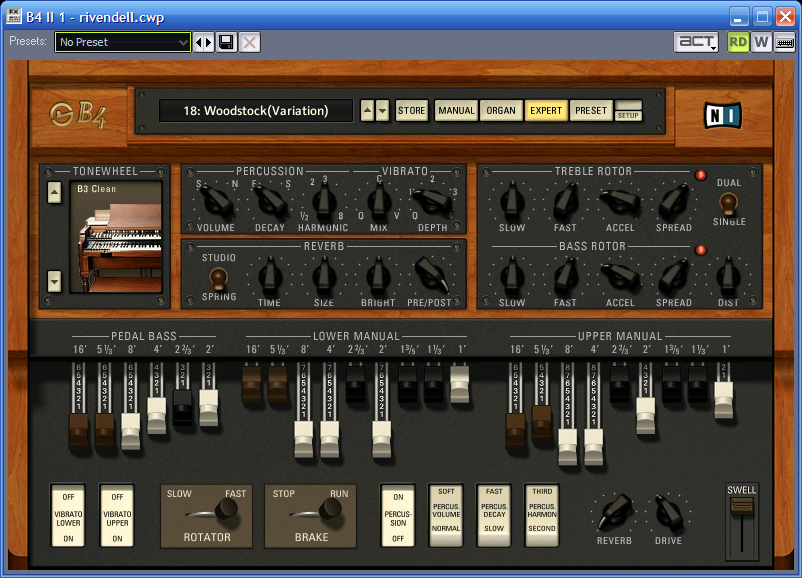Toggle the Percussion Volume Soft/Normal switch
Screen dimensions: 802x578
446,516
